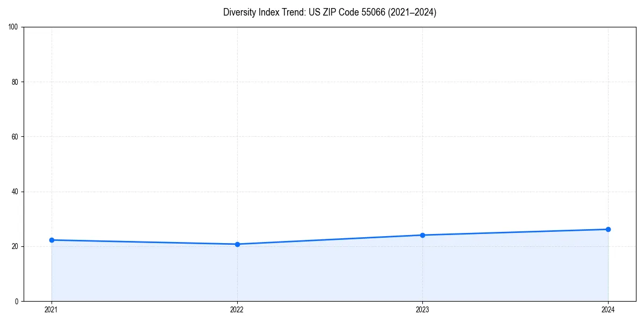
Task: Click the line segment between 2021 and 2022
Action: pos(145,242)
